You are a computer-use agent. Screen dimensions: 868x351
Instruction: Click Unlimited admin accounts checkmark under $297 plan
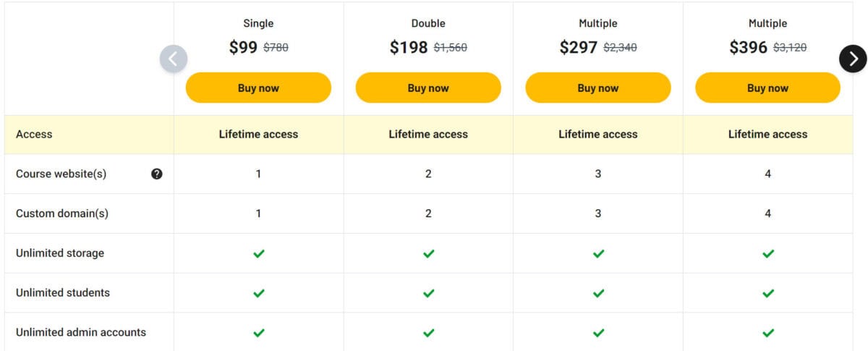tap(598, 333)
